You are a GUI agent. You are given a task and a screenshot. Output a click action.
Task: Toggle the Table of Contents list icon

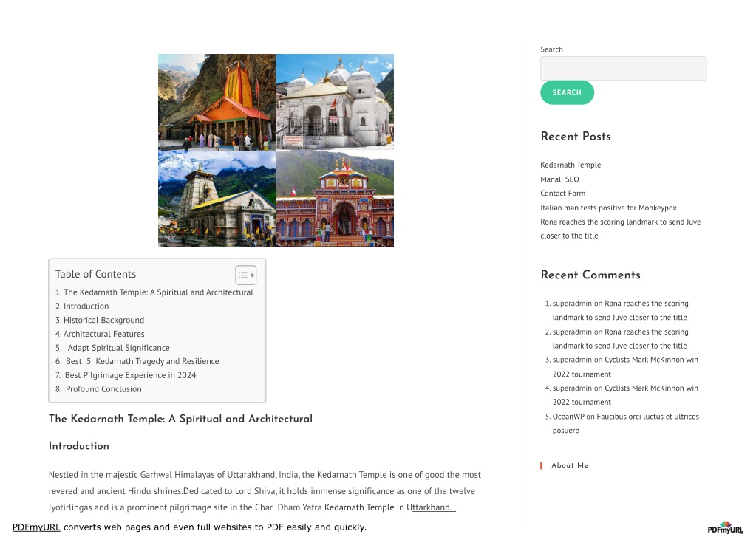246,275
